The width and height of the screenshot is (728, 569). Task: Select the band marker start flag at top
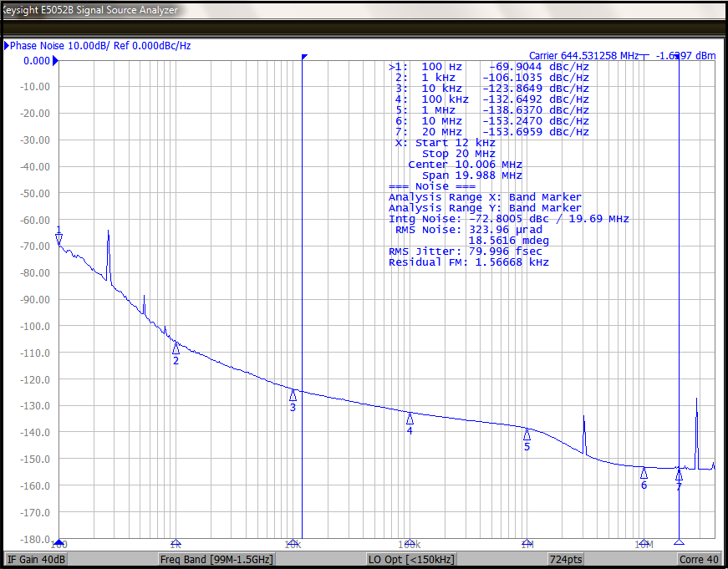[x=305, y=57]
